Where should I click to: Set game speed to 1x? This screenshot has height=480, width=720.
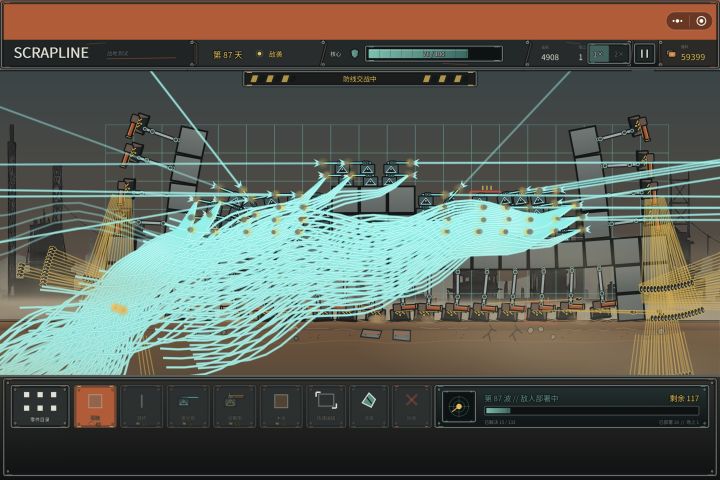(x=598, y=54)
